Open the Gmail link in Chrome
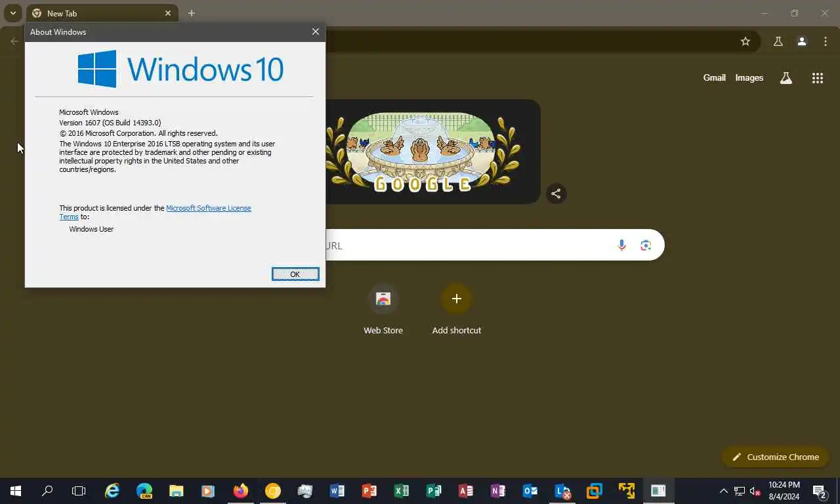840x504 pixels. coord(714,77)
